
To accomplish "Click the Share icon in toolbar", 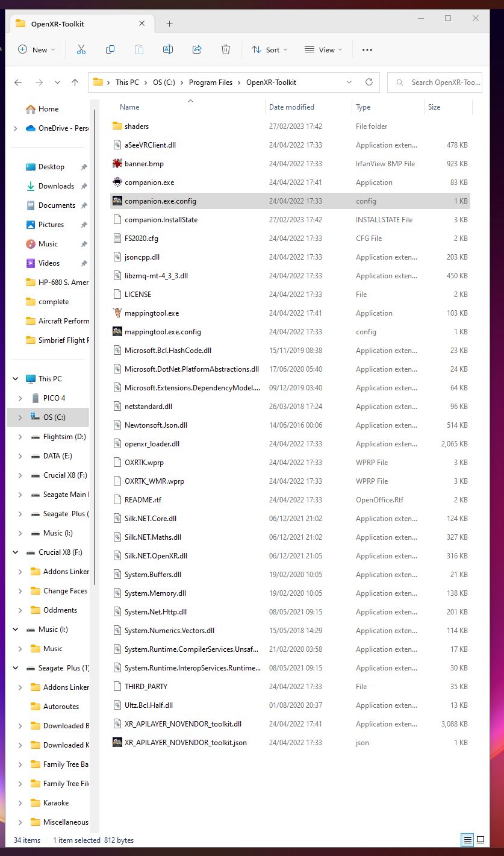I will [x=197, y=49].
